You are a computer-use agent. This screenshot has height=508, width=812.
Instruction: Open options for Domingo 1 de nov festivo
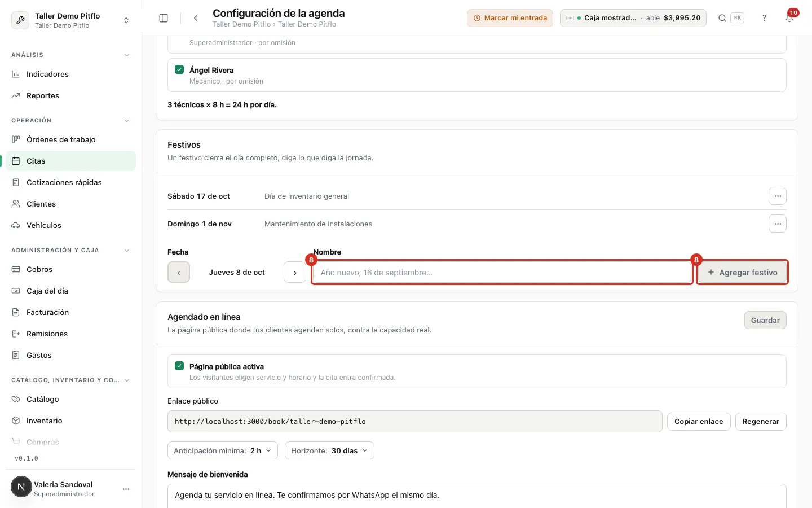pos(778,224)
